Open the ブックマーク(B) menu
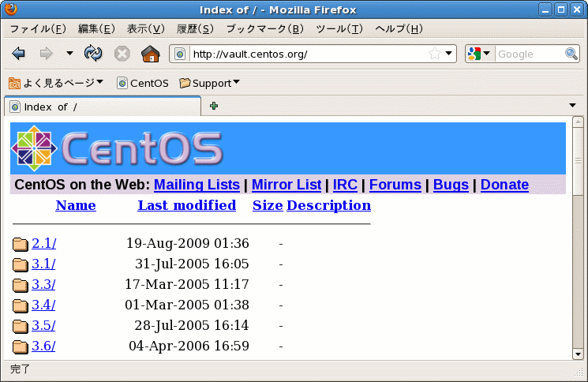Viewport: 588px width, 382px height. [x=264, y=29]
